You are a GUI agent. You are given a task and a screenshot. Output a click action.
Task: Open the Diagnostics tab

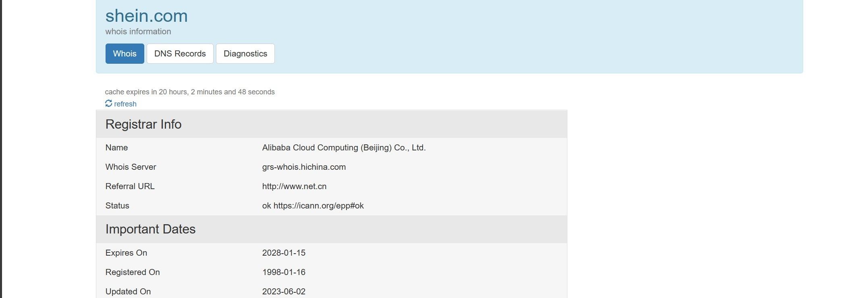click(245, 54)
